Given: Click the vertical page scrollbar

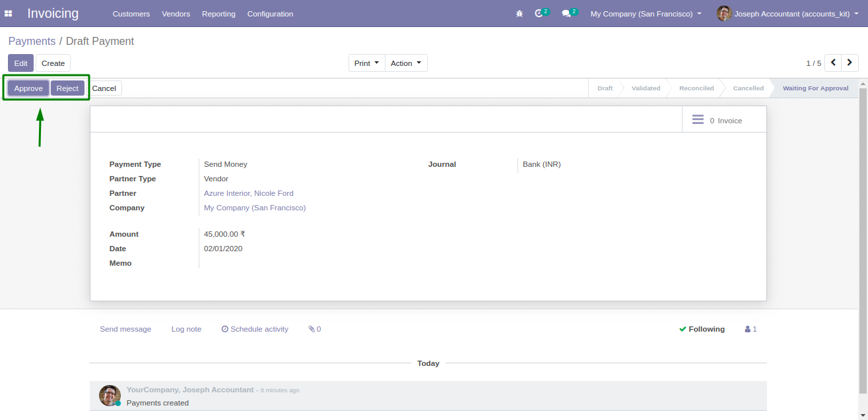Looking at the screenshot, I should pyautogui.click(x=863, y=240).
